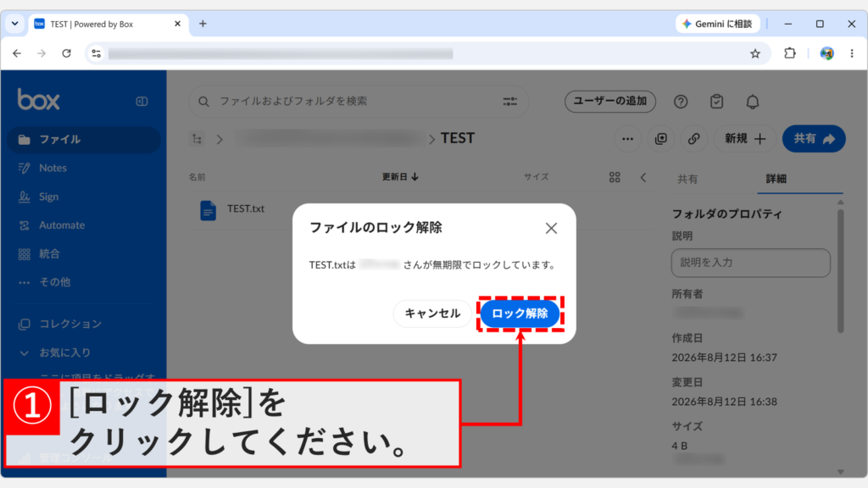Click キャンセル in the unlock dialog
This screenshot has height=488, width=868.
point(432,313)
